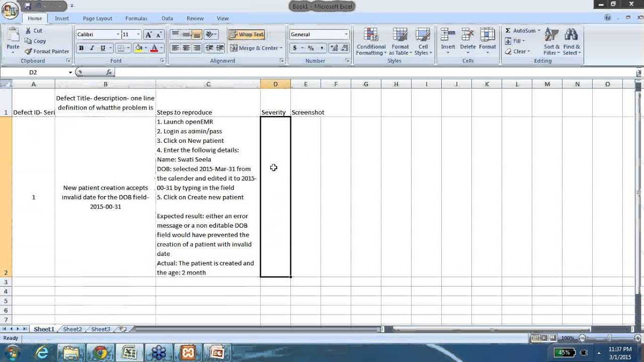Screen dimensions: 644x362
Task: Switch to Sheet2
Action: [x=71, y=329]
